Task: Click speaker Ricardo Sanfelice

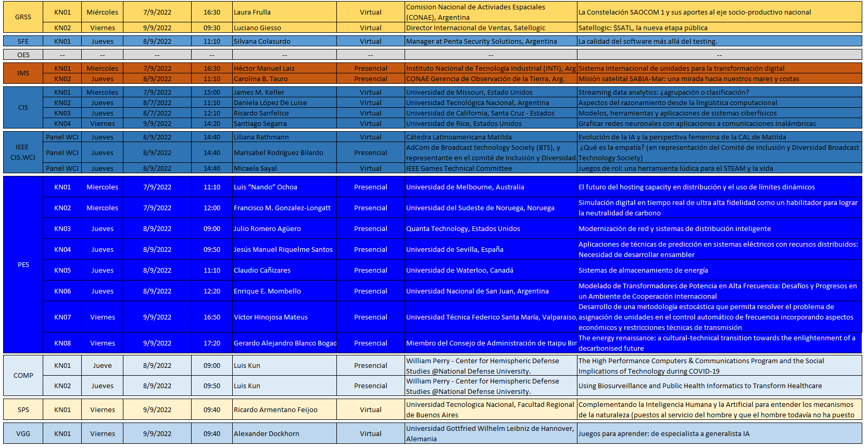Action: point(261,113)
